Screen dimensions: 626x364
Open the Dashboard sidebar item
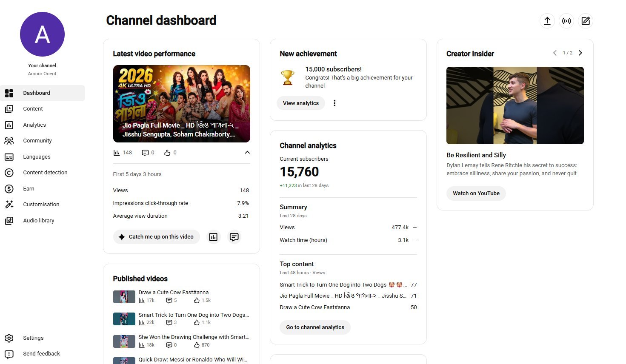43,93
